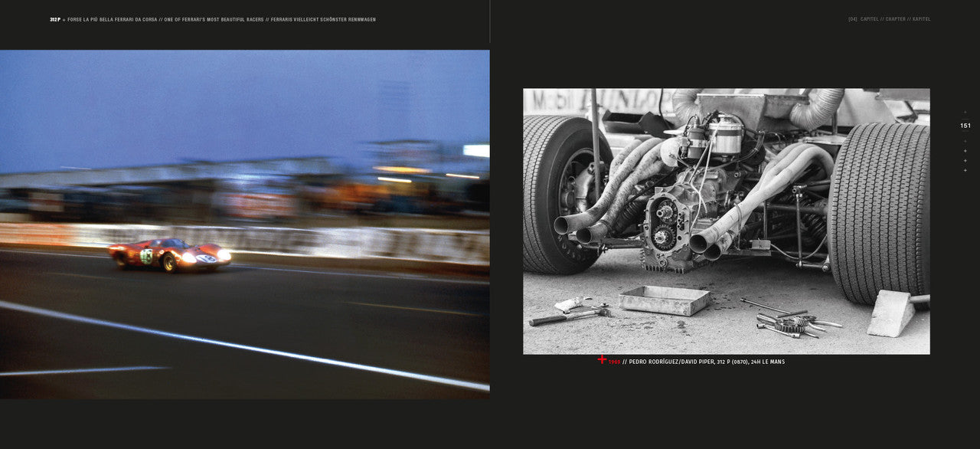Select the topmost plus symbol above page number 151
Viewport: 980px width, 449px height.
coord(965,112)
